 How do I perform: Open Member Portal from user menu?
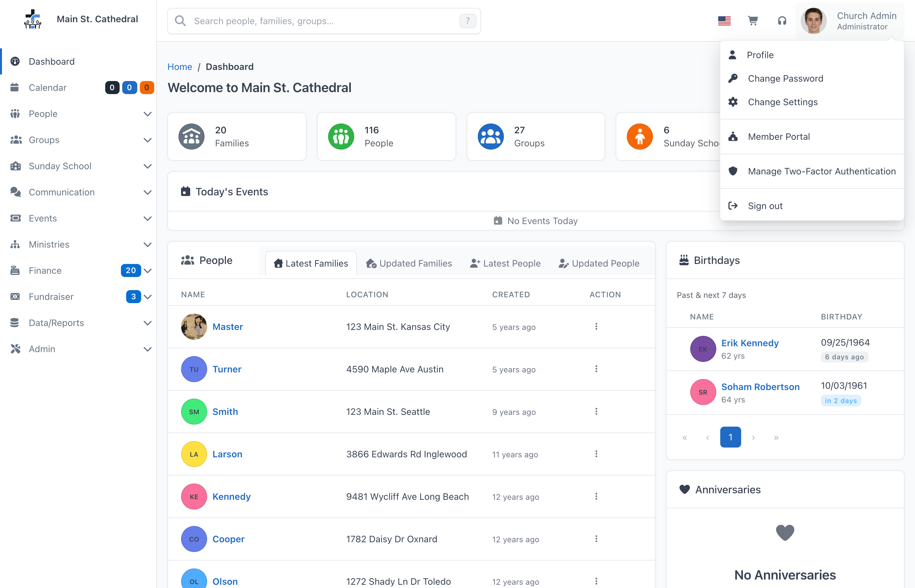click(x=811, y=136)
